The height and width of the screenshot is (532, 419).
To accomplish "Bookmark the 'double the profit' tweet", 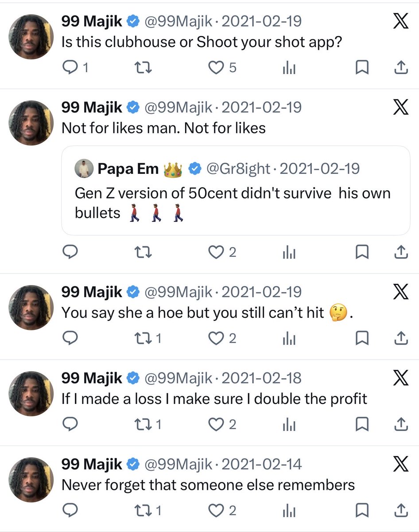I will click(362, 425).
